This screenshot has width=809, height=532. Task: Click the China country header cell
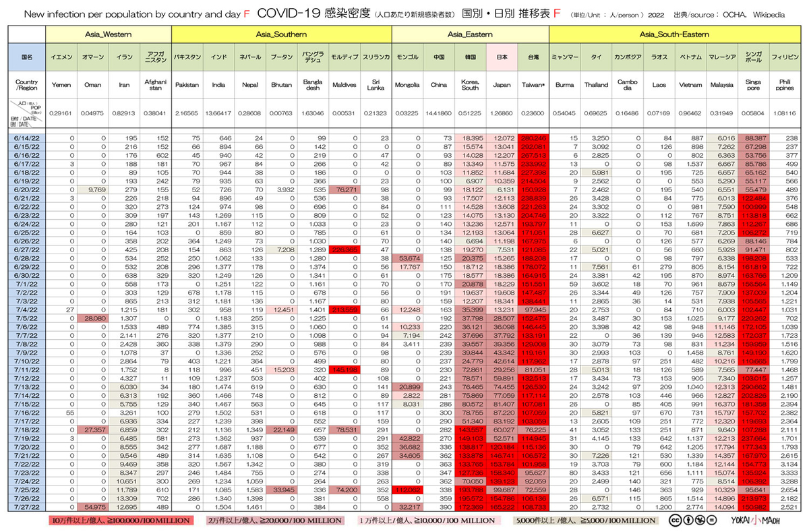[x=439, y=86]
